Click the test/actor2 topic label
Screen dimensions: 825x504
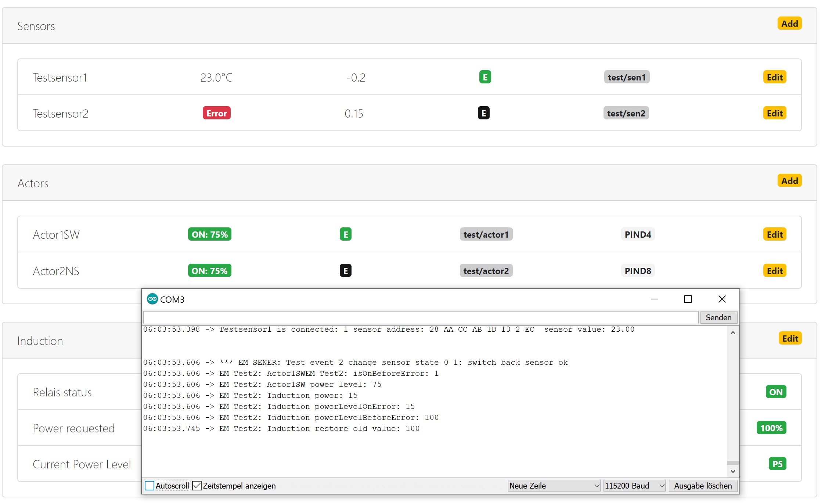486,271
